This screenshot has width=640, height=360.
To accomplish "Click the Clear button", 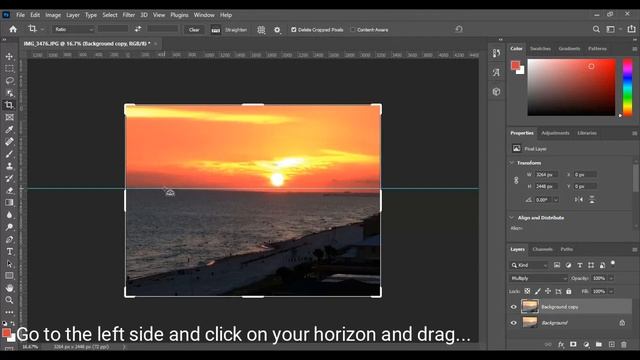I will [x=194, y=29].
